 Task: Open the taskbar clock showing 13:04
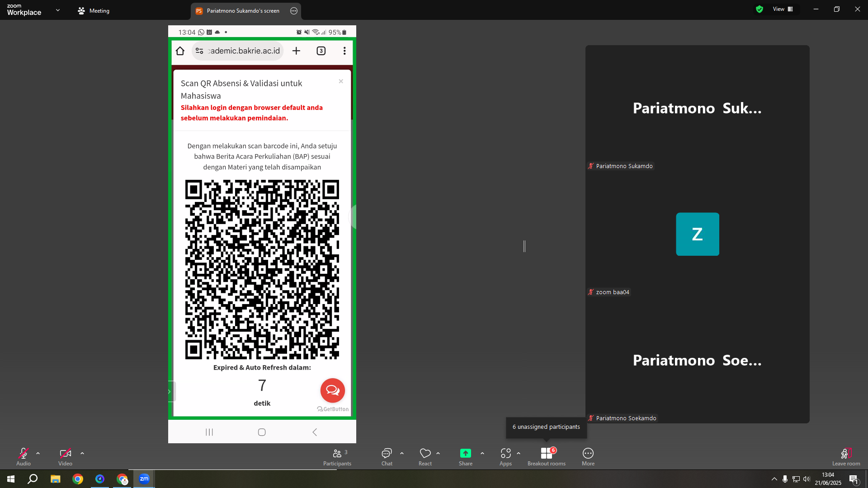(x=828, y=479)
